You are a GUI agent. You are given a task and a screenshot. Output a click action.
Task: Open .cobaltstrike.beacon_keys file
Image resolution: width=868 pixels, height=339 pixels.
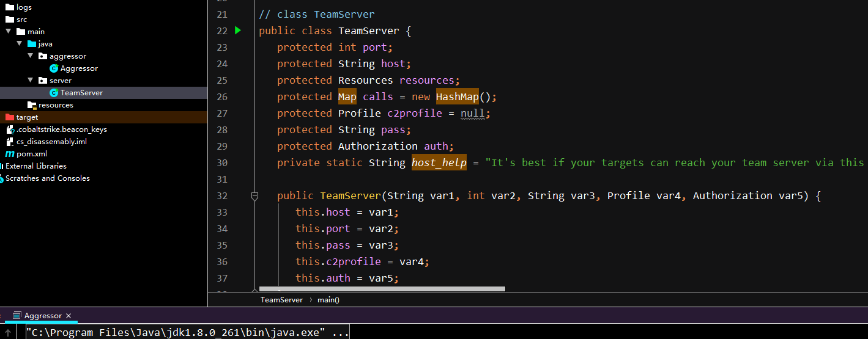point(61,129)
